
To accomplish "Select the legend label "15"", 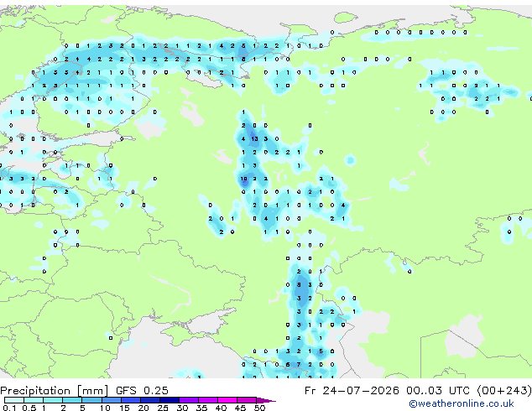I will (124, 408).
